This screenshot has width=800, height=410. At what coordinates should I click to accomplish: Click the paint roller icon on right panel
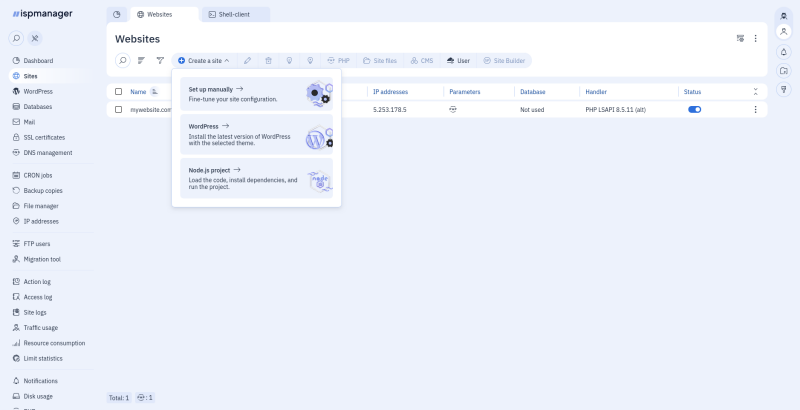pos(784,89)
